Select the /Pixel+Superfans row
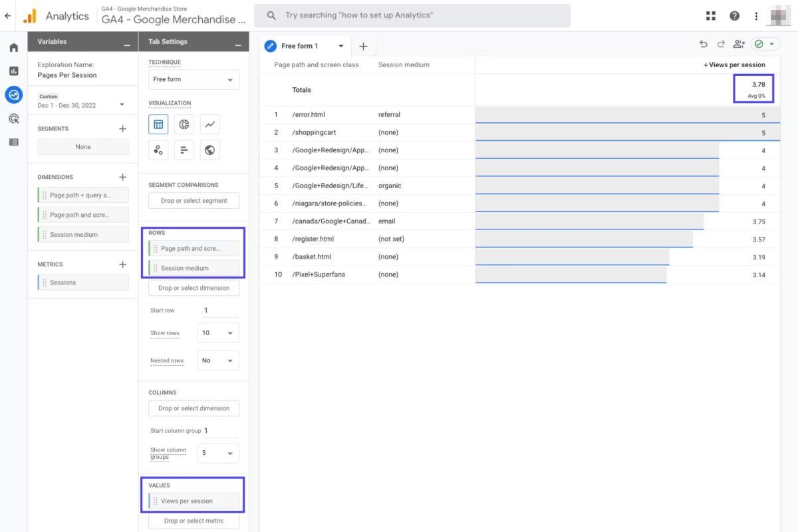 click(520, 274)
